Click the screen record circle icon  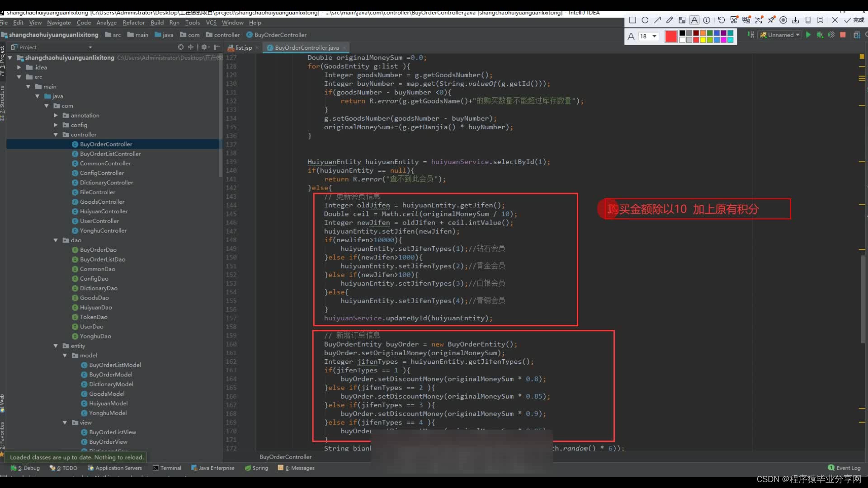click(783, 20)
